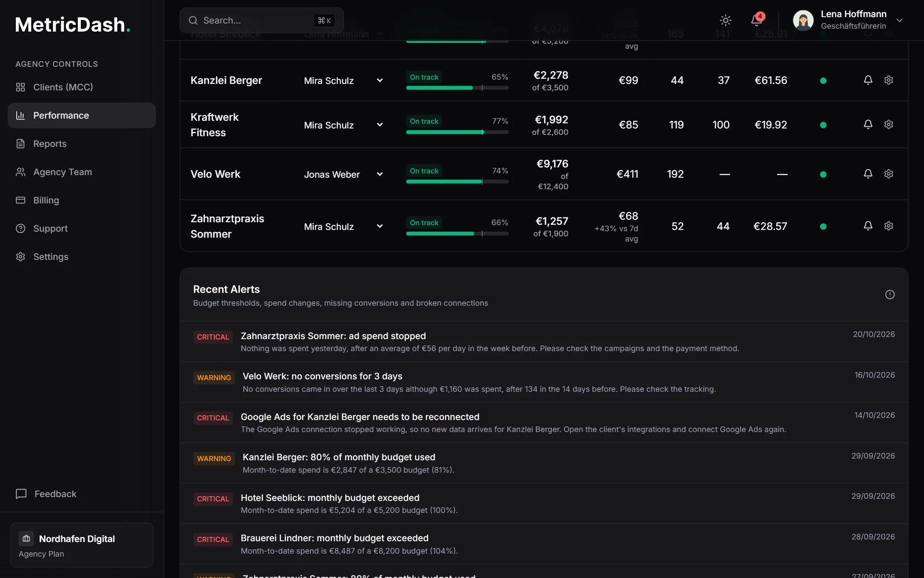
Task: Open Jonas Weber dropdown for Velo Werk
Action: pos(344,174)
